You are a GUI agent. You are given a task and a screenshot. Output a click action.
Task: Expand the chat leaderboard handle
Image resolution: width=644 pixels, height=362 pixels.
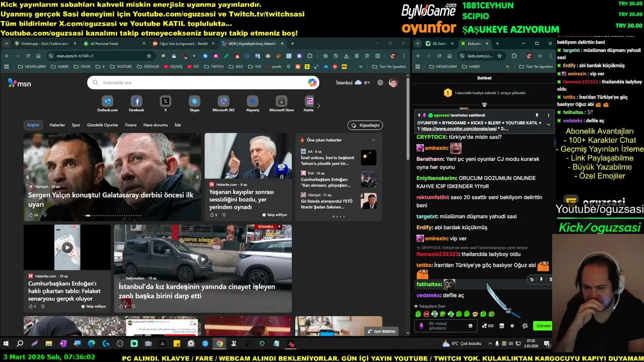[x=484, y=105]
